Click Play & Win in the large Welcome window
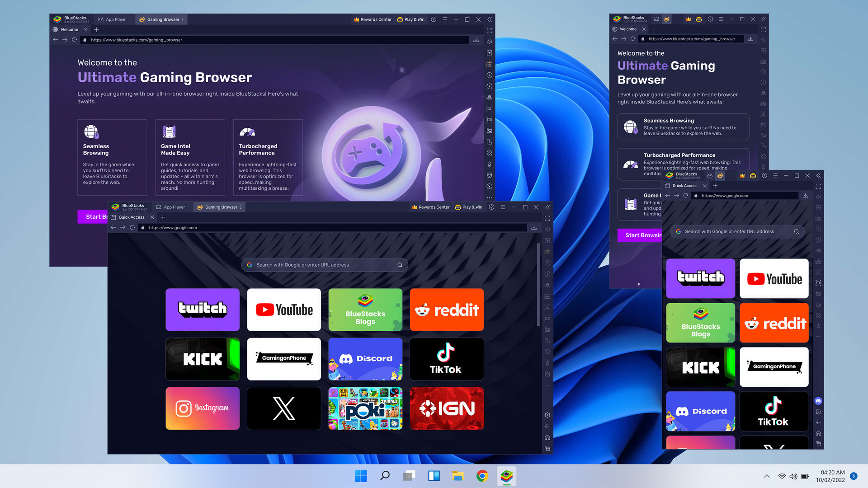Viewport: 868px width, 488px height. pos(410,19)
